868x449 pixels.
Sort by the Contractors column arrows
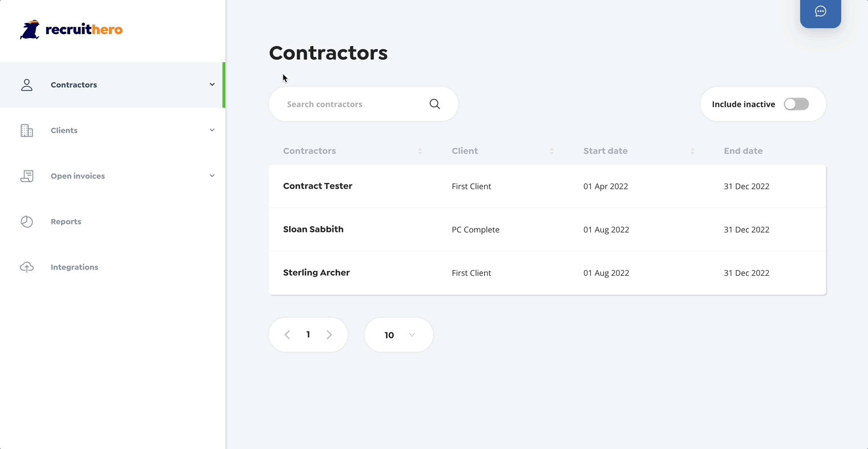(420, 150)
